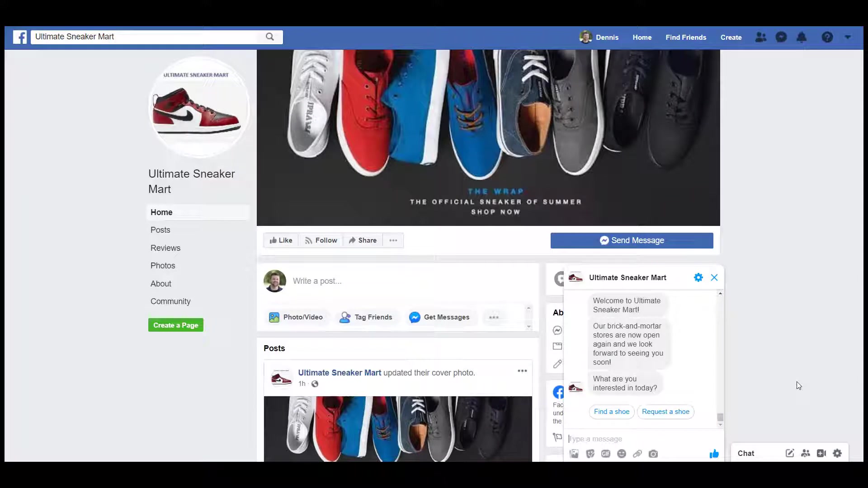
Task: Open notifications bell icon
Action: pos(802,38)
